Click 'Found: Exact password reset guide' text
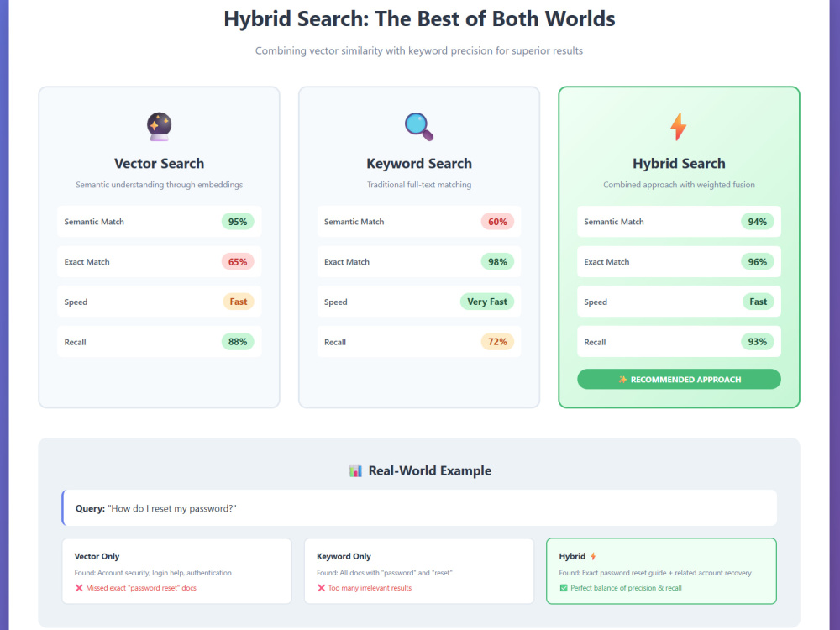840x630 pixels. 655,573
